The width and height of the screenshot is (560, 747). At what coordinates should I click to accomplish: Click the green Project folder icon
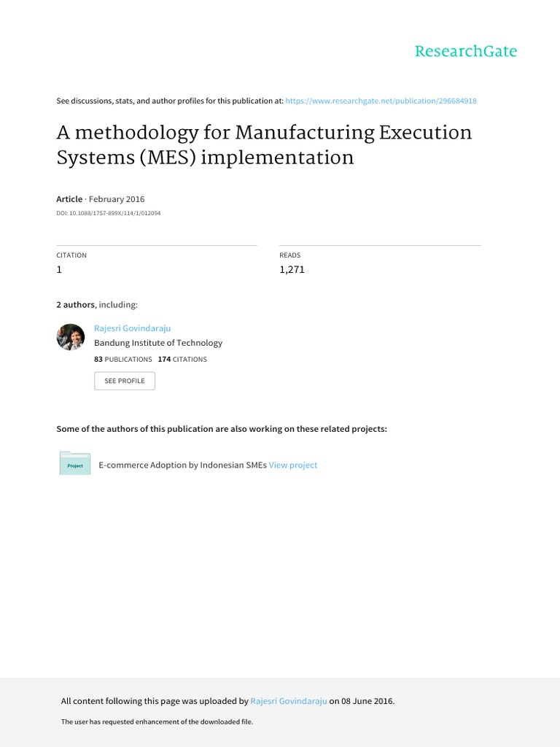[75, 464]
